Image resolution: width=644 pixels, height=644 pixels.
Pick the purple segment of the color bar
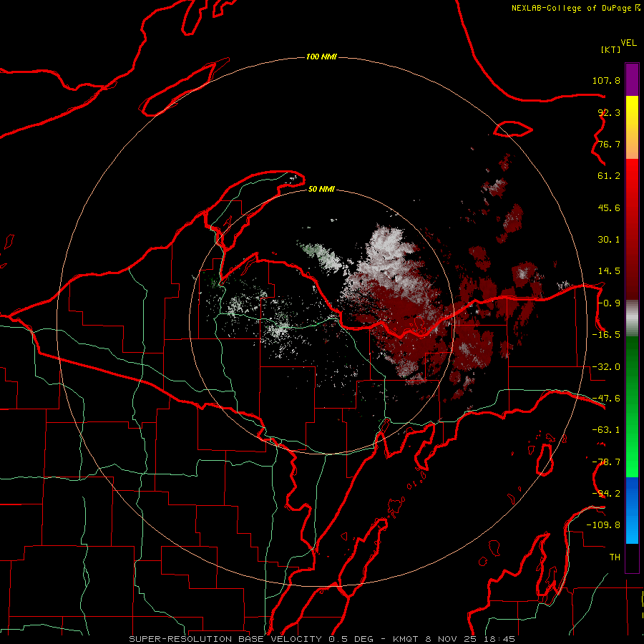[632, 79]
